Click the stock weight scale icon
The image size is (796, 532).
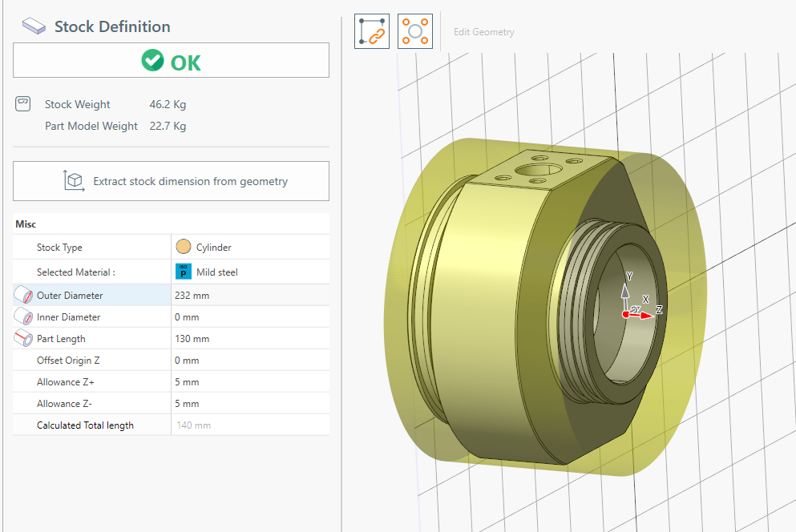tap(23, 103)
